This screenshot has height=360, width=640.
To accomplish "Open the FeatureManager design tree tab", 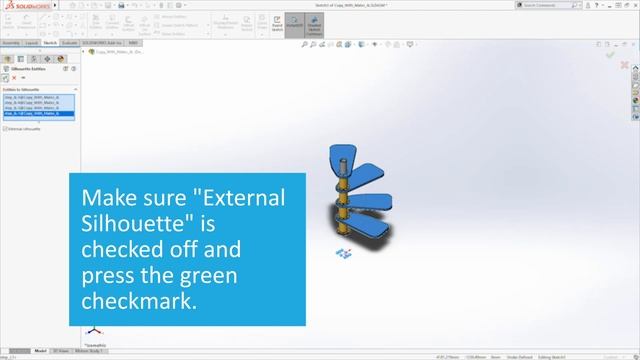I will click(x=8, y=59).
